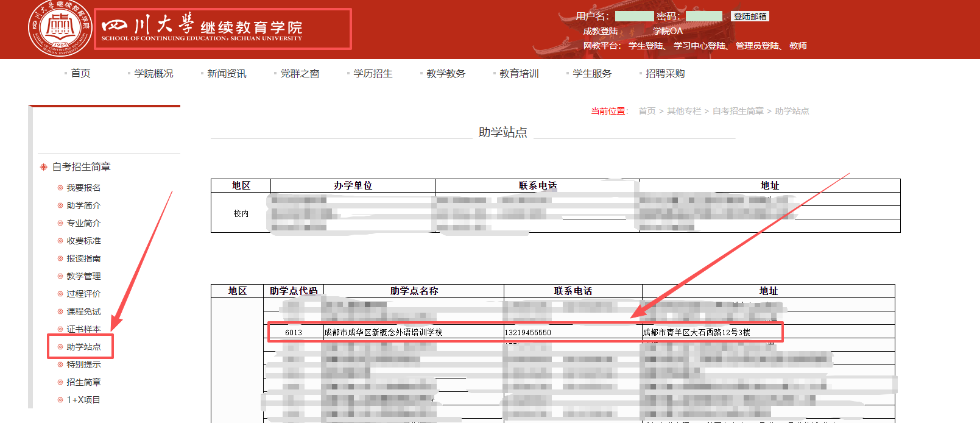980x423 pixels.
Task: Open the 学院概况 navigation menu
Action: point(153,74)
